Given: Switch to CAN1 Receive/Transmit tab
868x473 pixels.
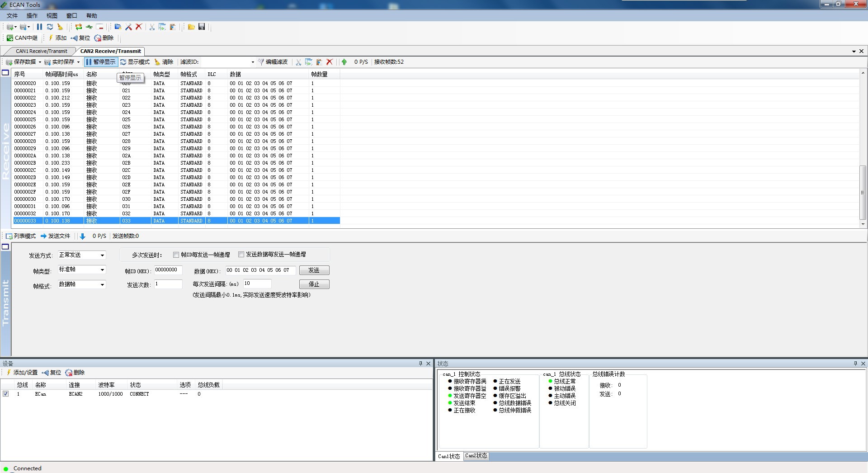Looking at the screenshot, I should 42,51.
